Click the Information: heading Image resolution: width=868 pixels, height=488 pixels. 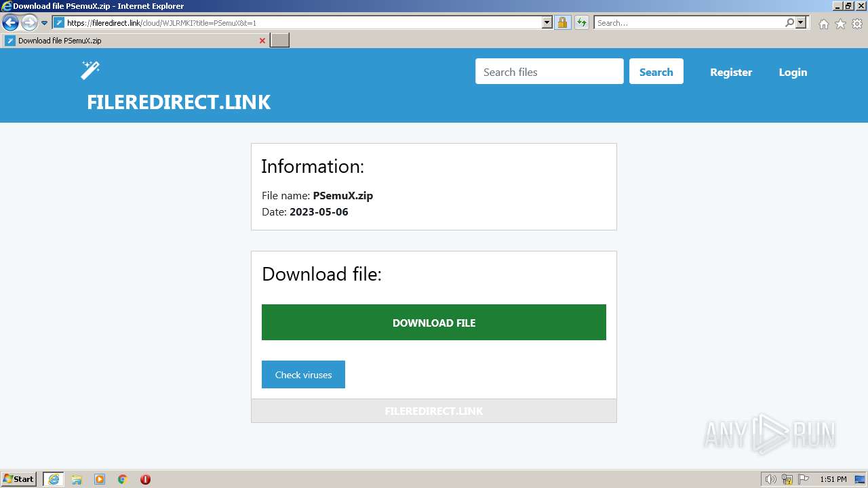(x=313, y=167)
